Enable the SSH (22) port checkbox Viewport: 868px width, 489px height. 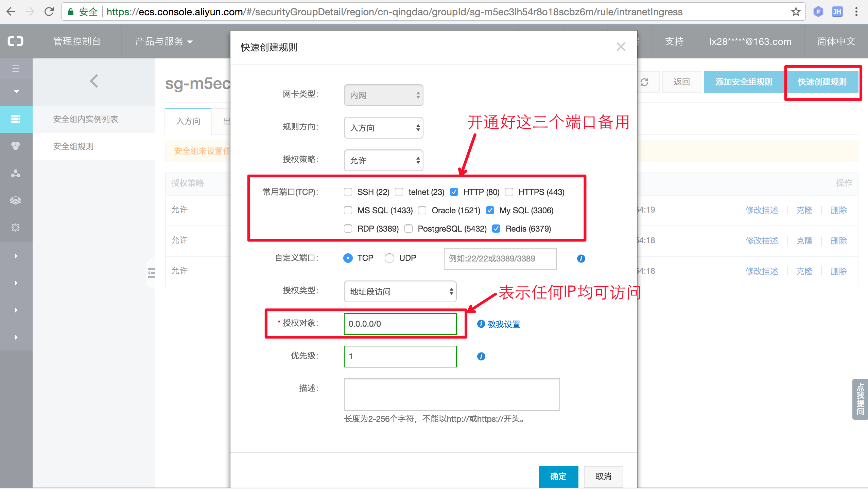pyautogui.click(x=348, y=192)
